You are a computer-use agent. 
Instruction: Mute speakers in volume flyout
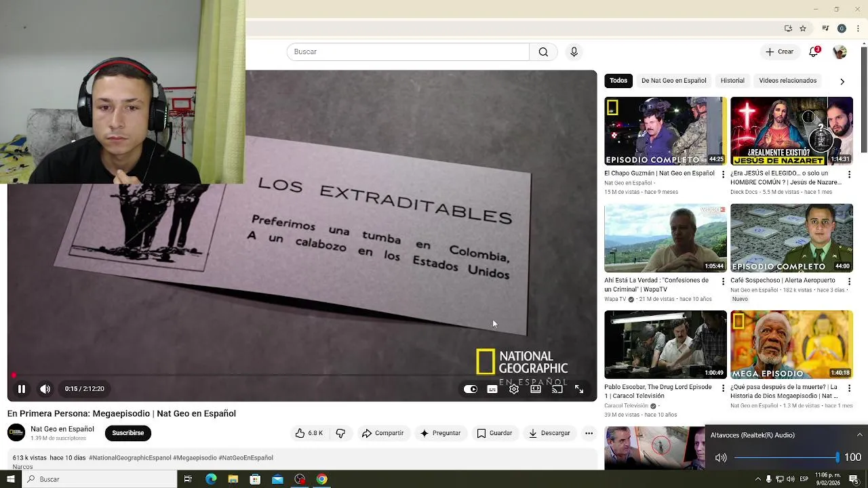point(721,457)
